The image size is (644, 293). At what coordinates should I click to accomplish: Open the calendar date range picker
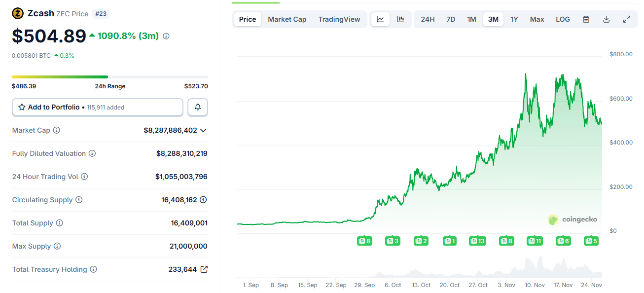click(x=586, y=19)
